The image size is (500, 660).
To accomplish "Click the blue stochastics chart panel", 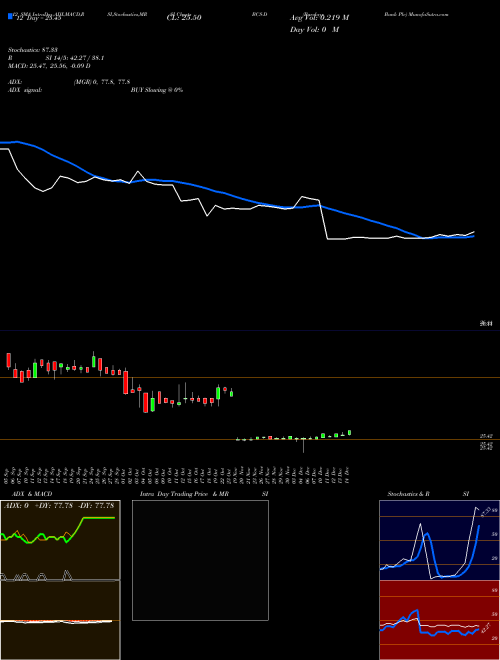I will 439,540.
